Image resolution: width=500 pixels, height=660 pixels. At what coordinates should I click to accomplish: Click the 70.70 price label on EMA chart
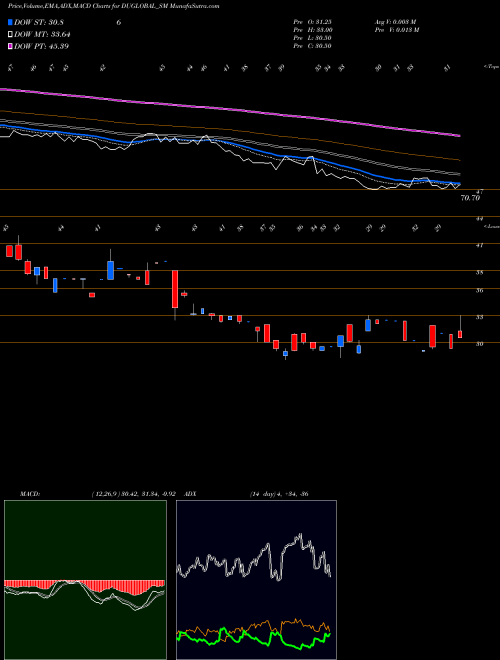coord(470,198)
